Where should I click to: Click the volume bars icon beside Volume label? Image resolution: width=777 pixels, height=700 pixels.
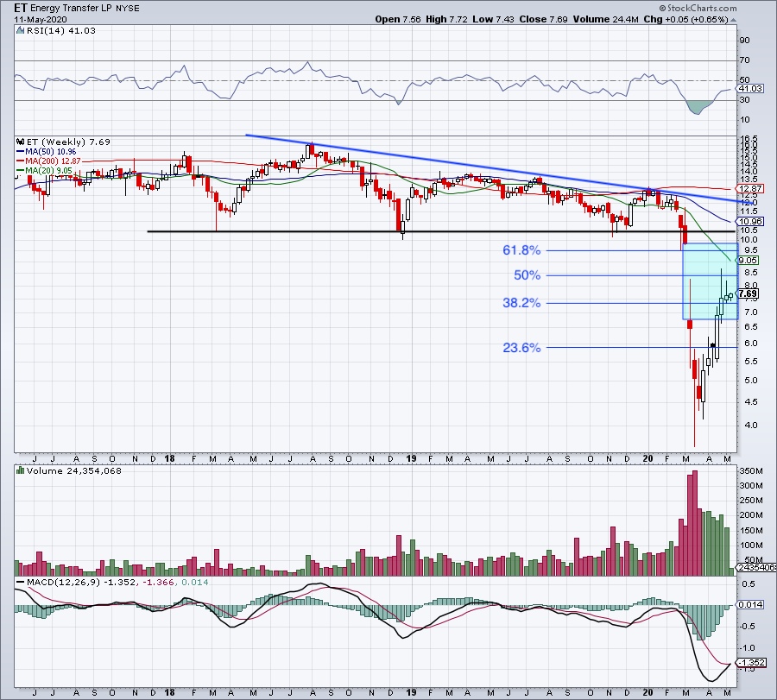[x=21, y=470]
